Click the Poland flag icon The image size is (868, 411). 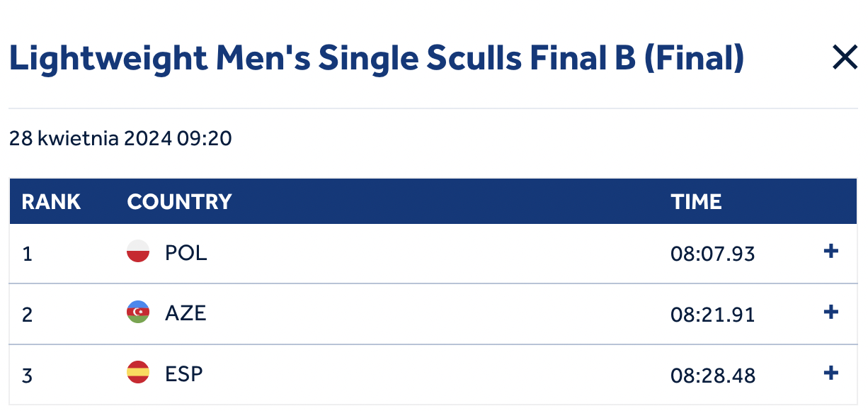pos(138,252)
